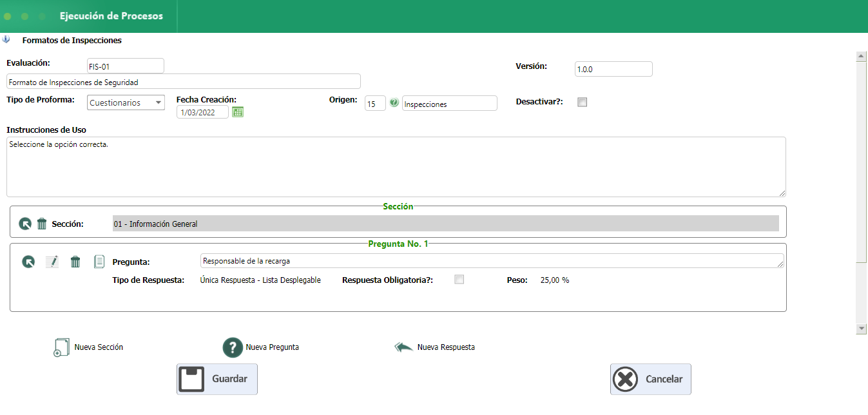
Task: Click the Instrucciones de Uso text area
Action: pyautogui.click(x=396, y=167)
